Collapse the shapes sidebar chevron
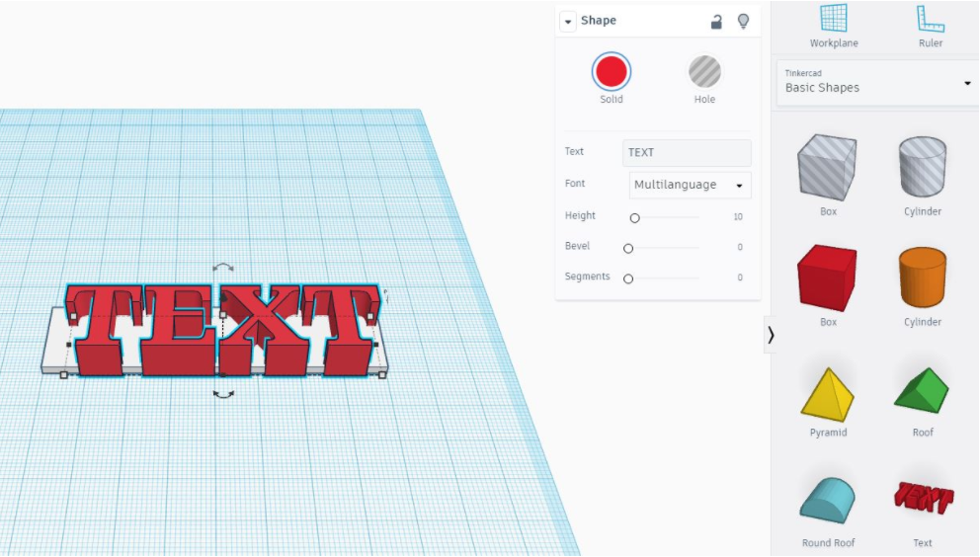 [771, 335]
